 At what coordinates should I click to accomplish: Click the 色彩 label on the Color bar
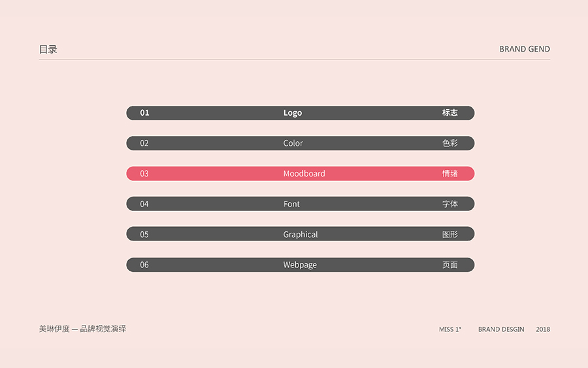coord(449,143)
